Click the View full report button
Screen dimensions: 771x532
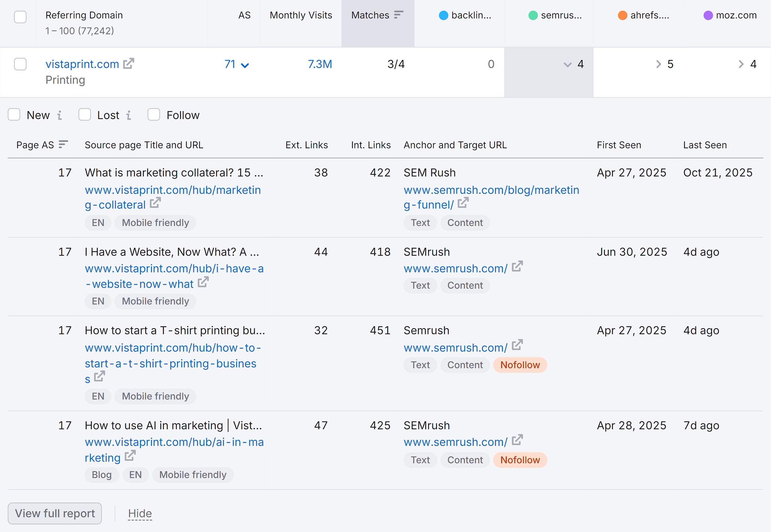pos(55,513)
